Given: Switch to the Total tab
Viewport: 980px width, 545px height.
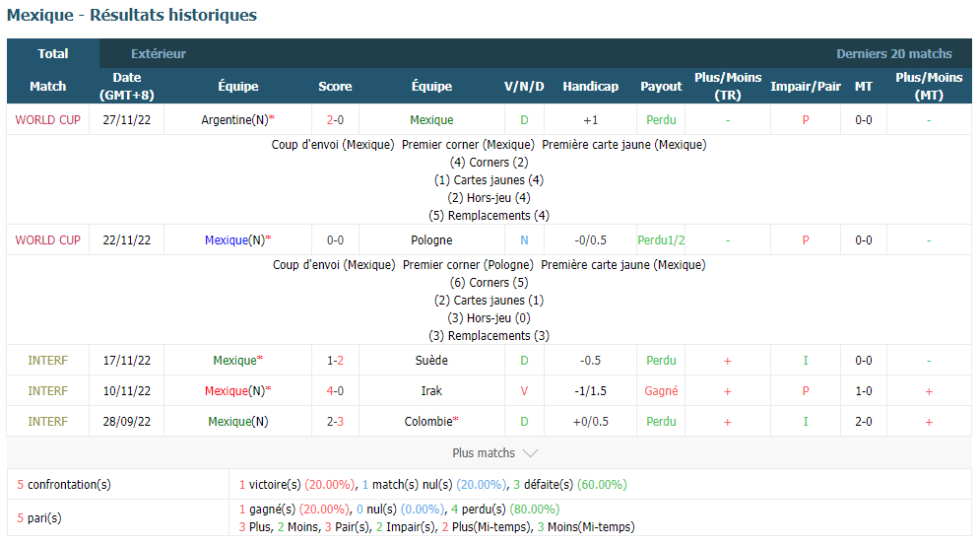Looking at the screenshot, I should click(x=53, y=54).
